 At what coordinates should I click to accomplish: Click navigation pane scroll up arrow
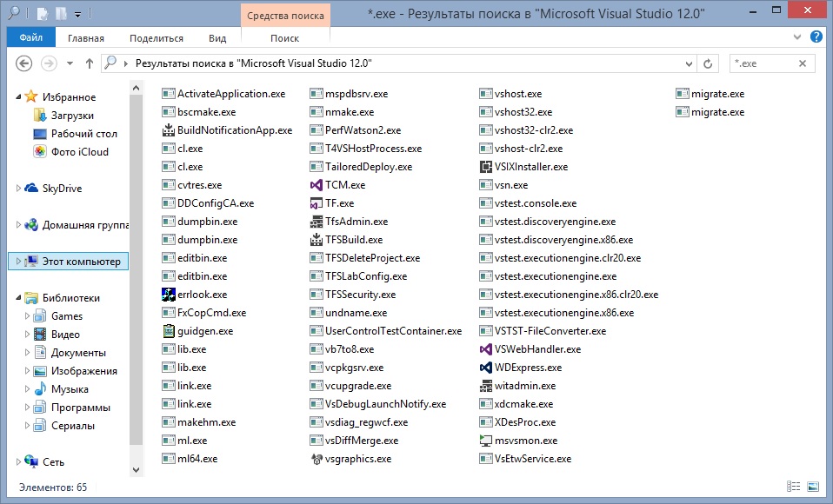[136, 88]
